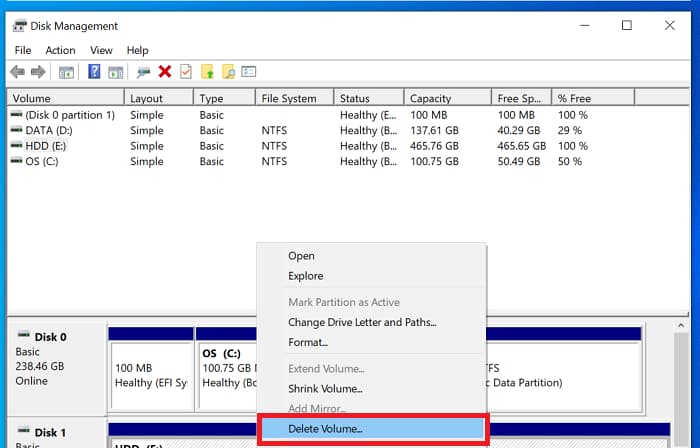The width and height of the screenshot is (700, 448).
Task: Click the Back arrow in toolbar
Action: pos(17,72)
